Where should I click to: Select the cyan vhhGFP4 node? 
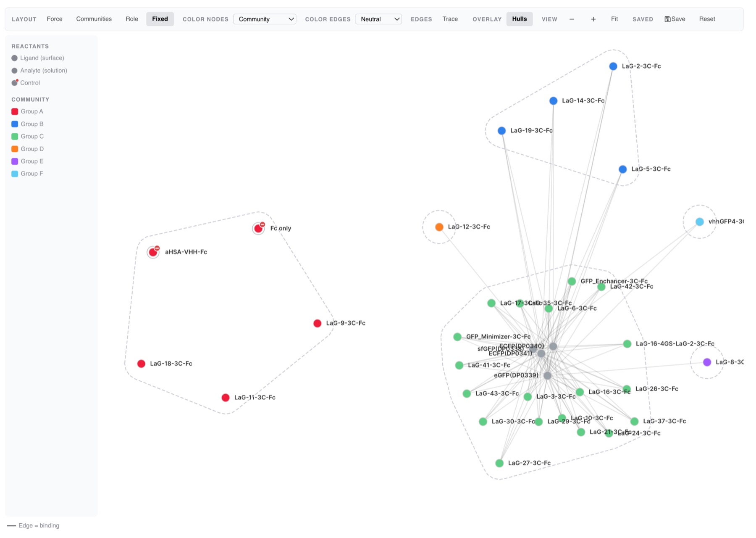pos(700,222)
